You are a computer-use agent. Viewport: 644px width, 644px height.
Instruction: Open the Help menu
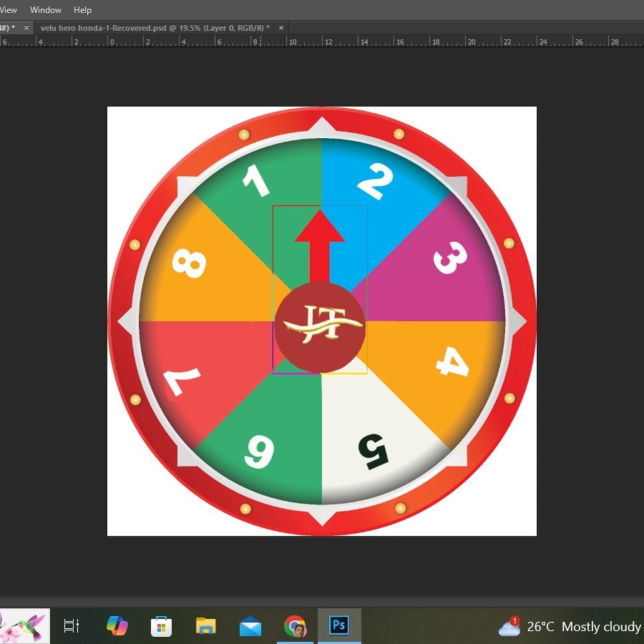pos(82,9)
